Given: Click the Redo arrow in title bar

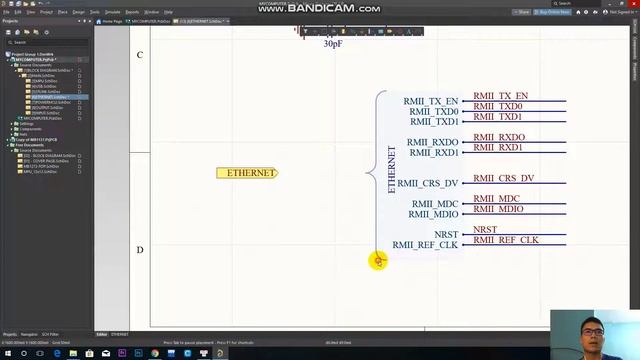Looking at the screenshot, I should coord(48,4).
